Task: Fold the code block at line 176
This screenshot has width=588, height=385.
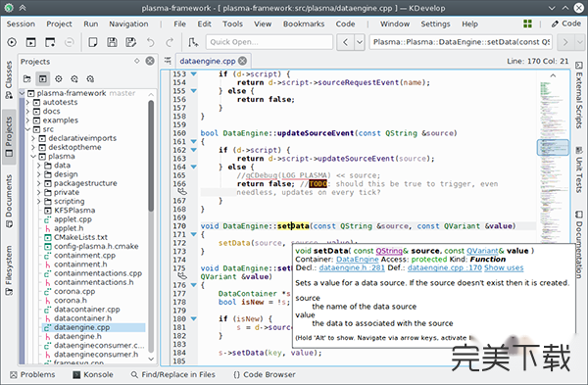Action: [193, 285]
